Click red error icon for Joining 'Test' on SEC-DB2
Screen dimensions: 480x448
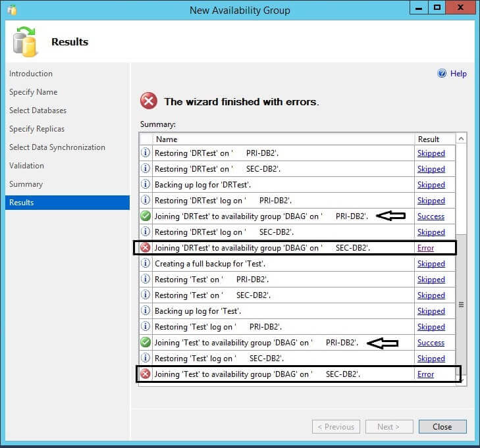click(x=146, y=374)
